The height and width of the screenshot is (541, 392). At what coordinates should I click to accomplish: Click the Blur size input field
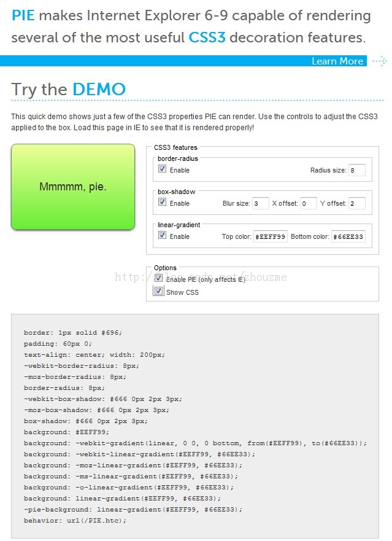261,203
